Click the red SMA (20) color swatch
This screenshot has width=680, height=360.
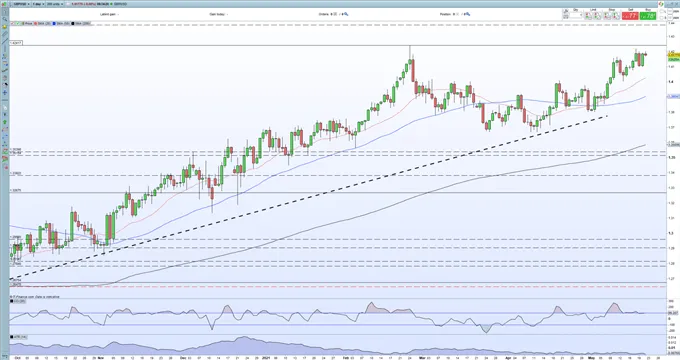36,23
